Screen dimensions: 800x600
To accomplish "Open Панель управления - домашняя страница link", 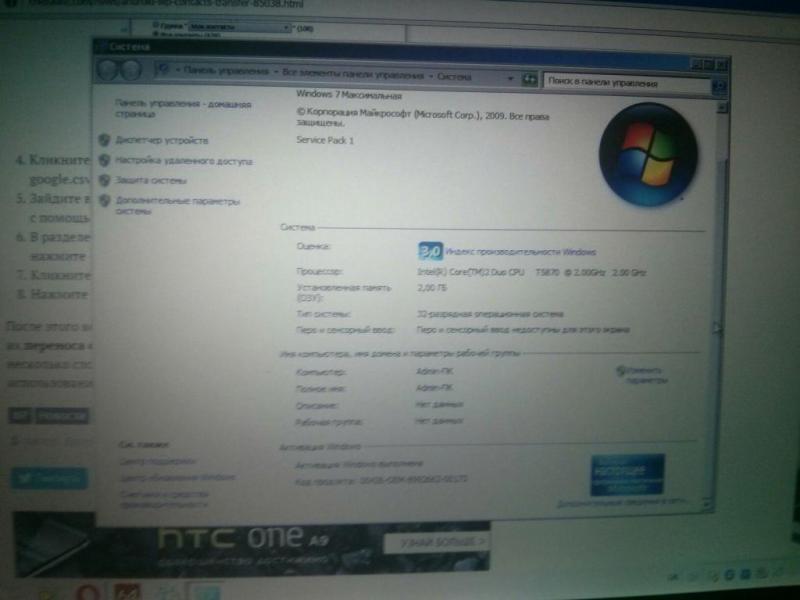I will (182, 108).
